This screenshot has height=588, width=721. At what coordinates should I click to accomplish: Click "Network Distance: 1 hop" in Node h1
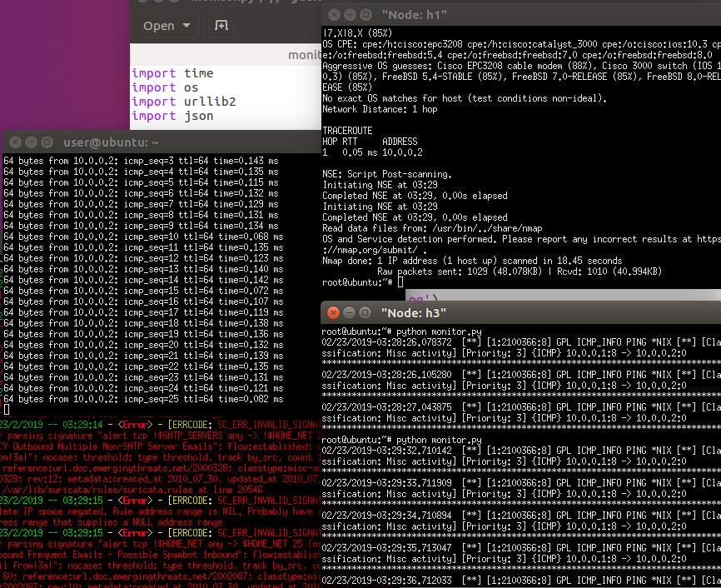tap(380, 109)
